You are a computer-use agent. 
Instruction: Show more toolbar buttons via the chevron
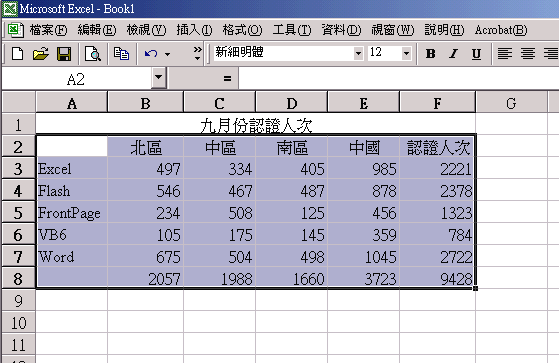click(197, 53)
